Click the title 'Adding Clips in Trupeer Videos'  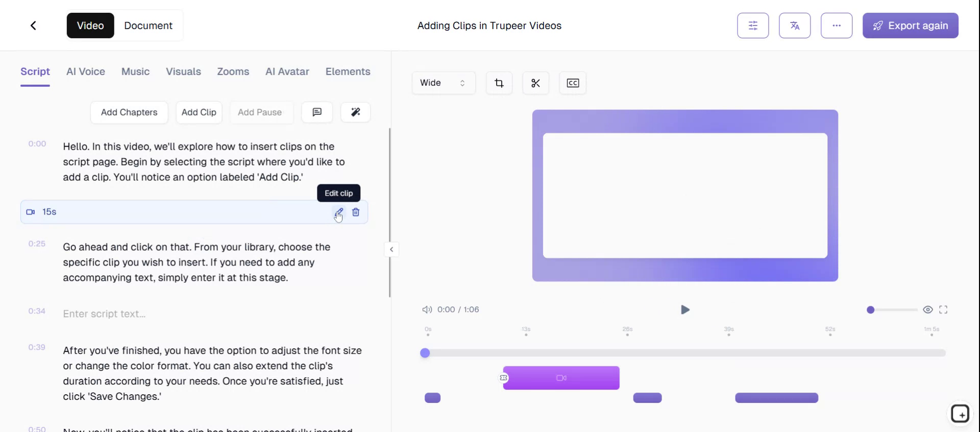[x=489, y=26]
